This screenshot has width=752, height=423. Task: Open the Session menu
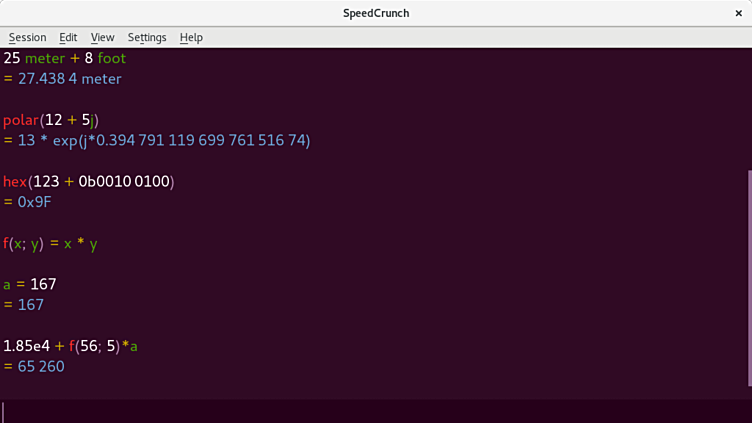click(x=28, y=37)
